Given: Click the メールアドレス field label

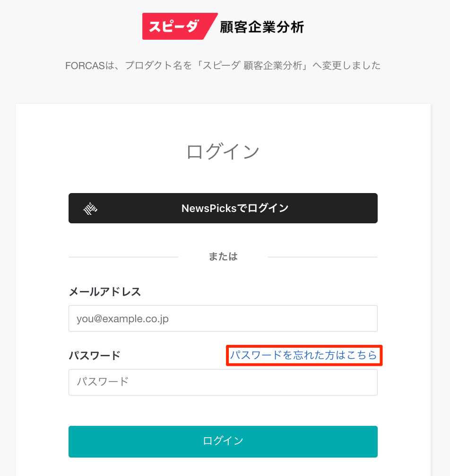Looking at the screenshot, I should tap(105, 291).
